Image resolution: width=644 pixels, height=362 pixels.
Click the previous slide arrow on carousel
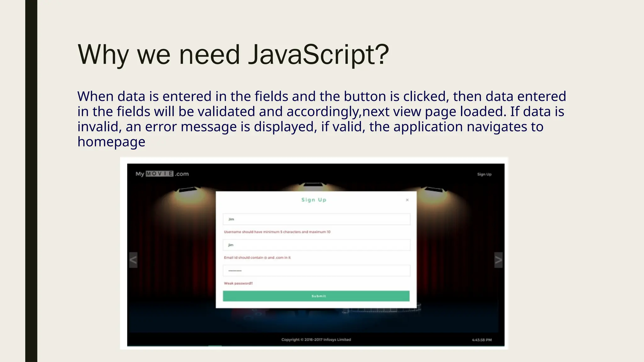pos(133,260)
